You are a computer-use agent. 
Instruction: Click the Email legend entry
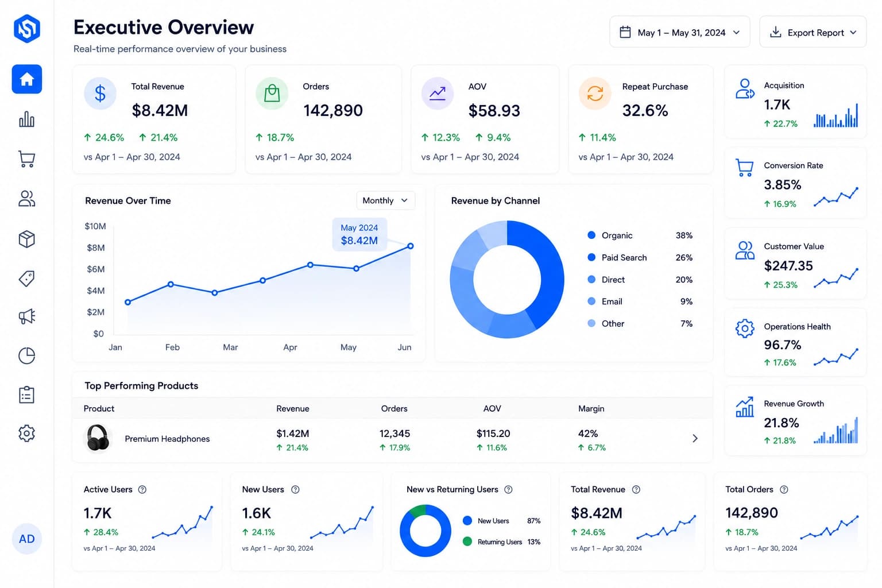[x=640, y=301]
